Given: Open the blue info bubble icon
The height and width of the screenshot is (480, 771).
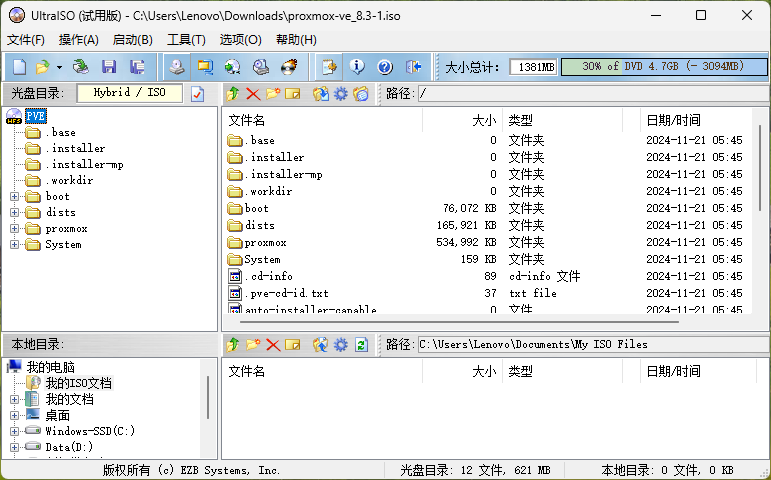Looking at the screenshot, I should pyautogui.click(x=357, y=66).
